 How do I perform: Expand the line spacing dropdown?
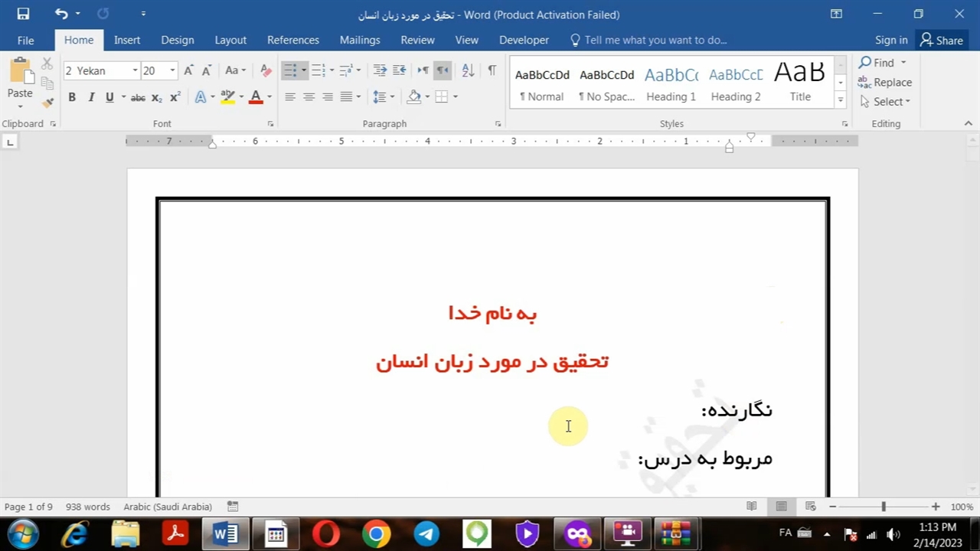tap(392, 97)
